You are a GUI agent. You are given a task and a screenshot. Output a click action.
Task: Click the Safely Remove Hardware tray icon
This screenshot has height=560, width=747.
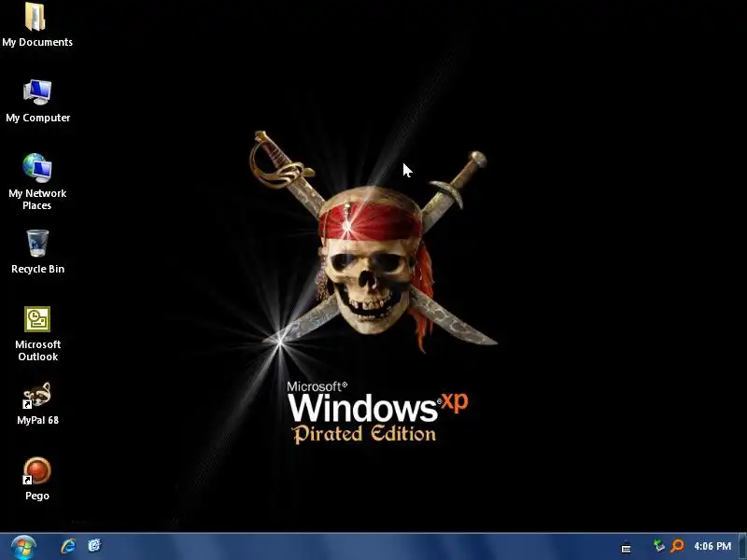[659, 546]
